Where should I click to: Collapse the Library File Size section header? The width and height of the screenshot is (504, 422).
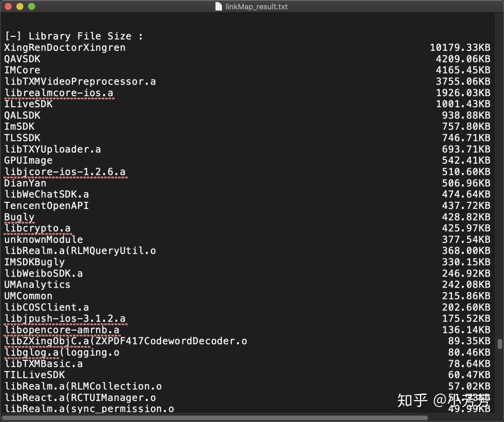tap(9, 36)
